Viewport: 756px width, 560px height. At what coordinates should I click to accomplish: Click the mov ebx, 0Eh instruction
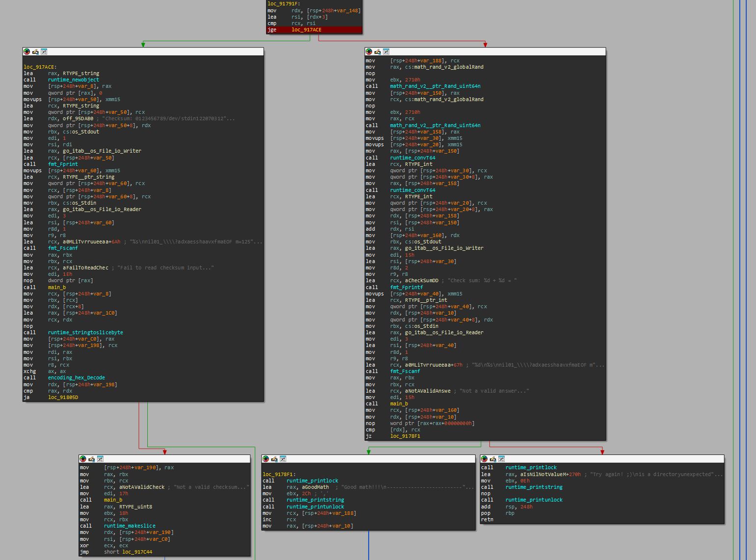point(505,480)
